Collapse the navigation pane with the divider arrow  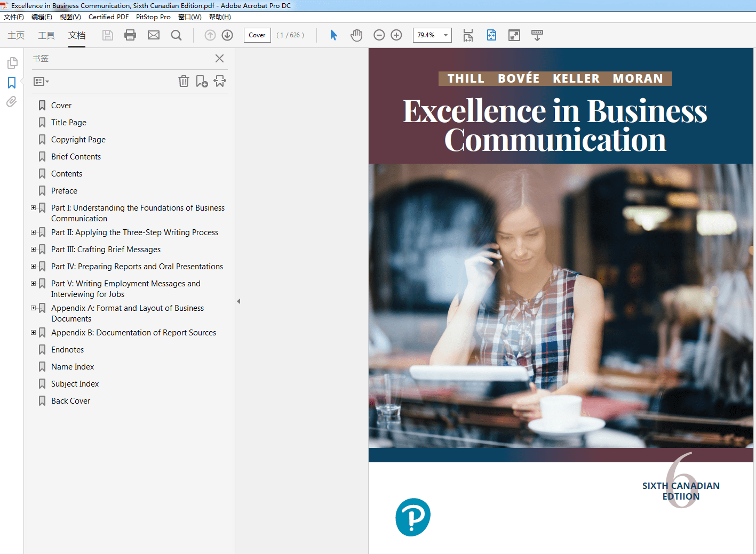(238, 301)
